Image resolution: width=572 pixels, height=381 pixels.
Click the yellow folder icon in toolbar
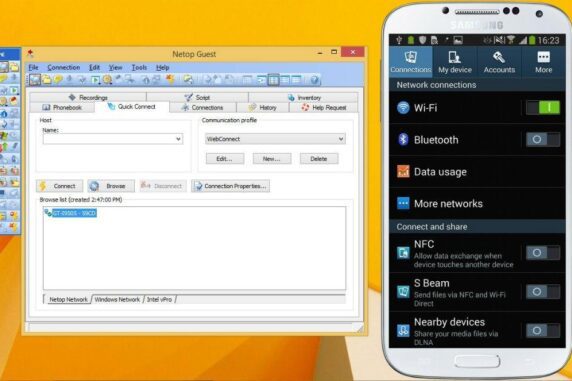(x=46, y=79)
